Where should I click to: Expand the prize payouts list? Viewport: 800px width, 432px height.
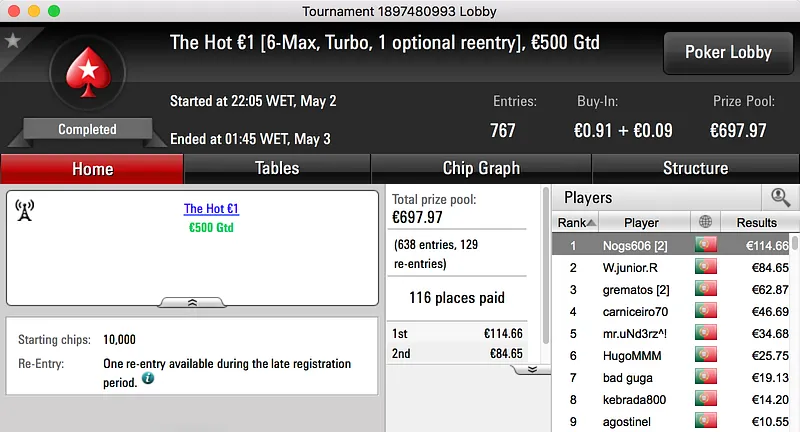(x=532, y=368)
